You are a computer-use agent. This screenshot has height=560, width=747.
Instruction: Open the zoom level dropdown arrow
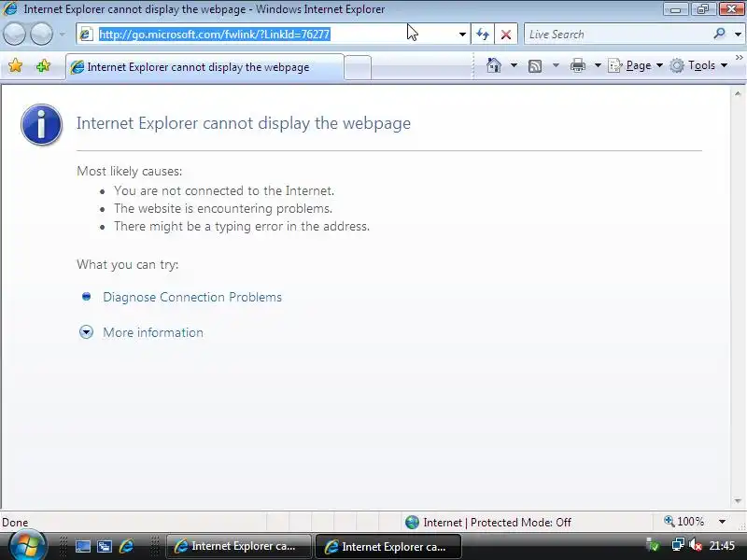[722, 522]
